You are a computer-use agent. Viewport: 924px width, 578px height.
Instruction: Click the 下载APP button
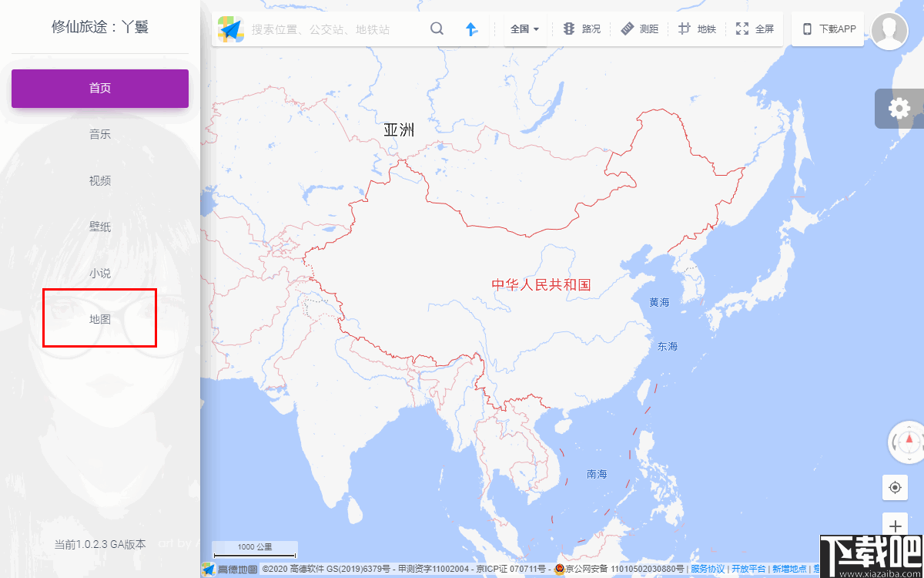point(828,29)
